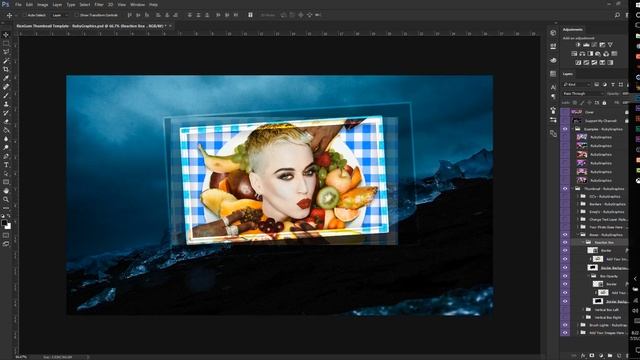
Task: Hide the Box Opacity group
Action: (x=565, y=276)
